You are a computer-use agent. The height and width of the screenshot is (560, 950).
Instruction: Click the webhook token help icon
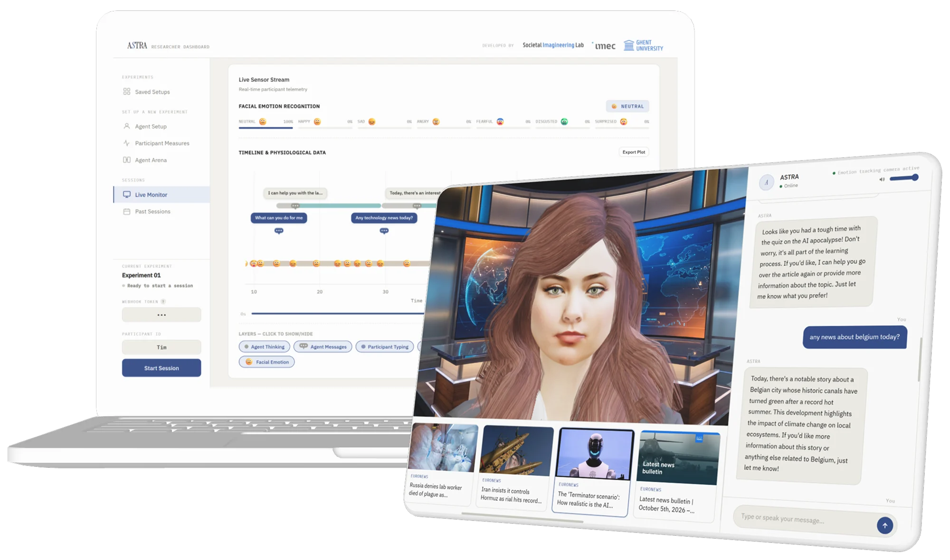pos(163,302)
